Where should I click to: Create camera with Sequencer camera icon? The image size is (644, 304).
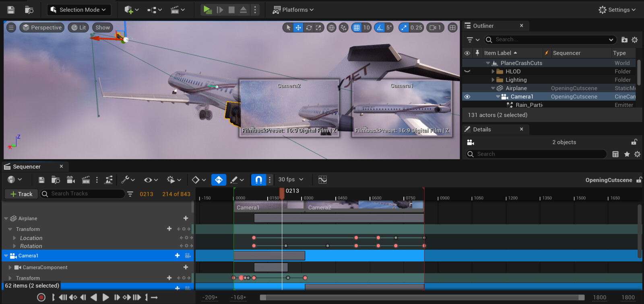click(x=71, y=180)
